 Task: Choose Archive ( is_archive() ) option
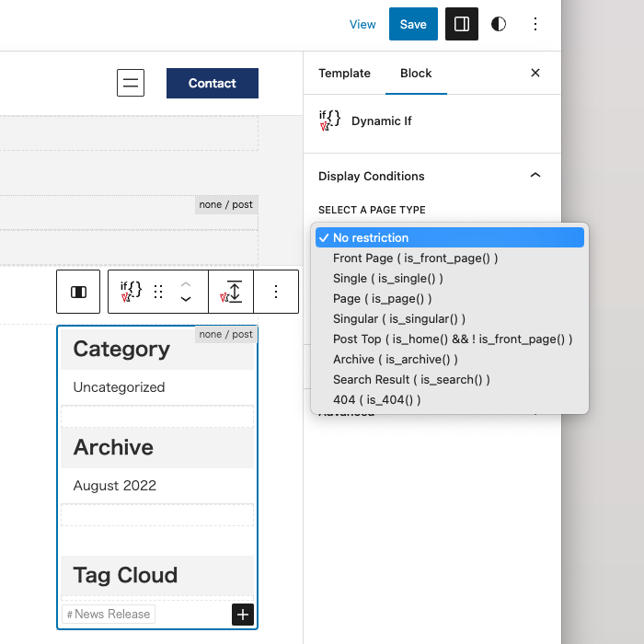click(x=395, y=359)
